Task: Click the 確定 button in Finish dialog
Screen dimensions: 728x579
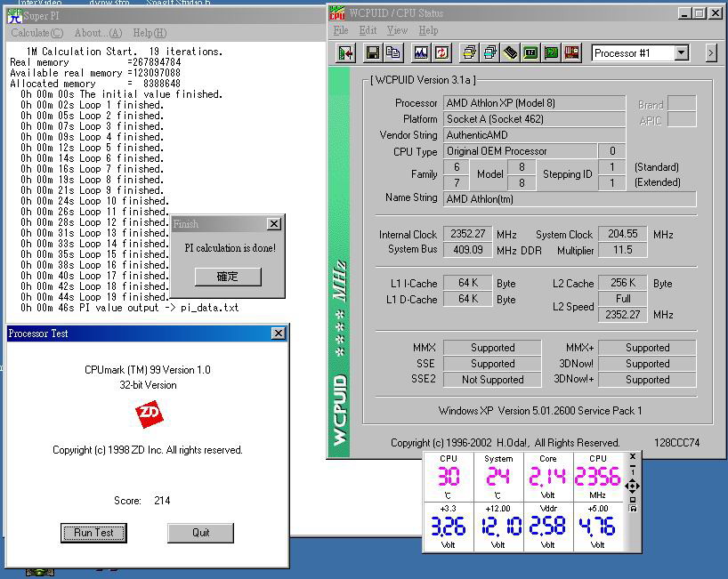Action: tap(228, 277)
